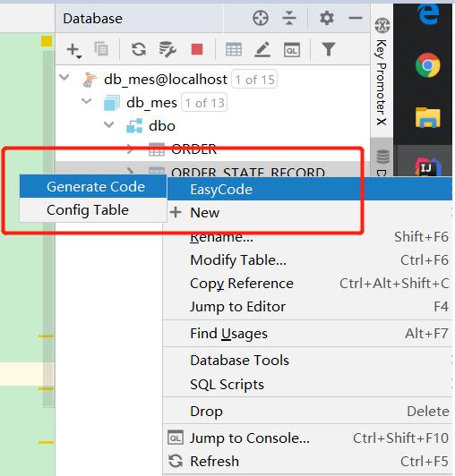Collapse the db_mes database node
This screenshot has width=455, height=476.
pyautogui.click(x=87, y=101)
